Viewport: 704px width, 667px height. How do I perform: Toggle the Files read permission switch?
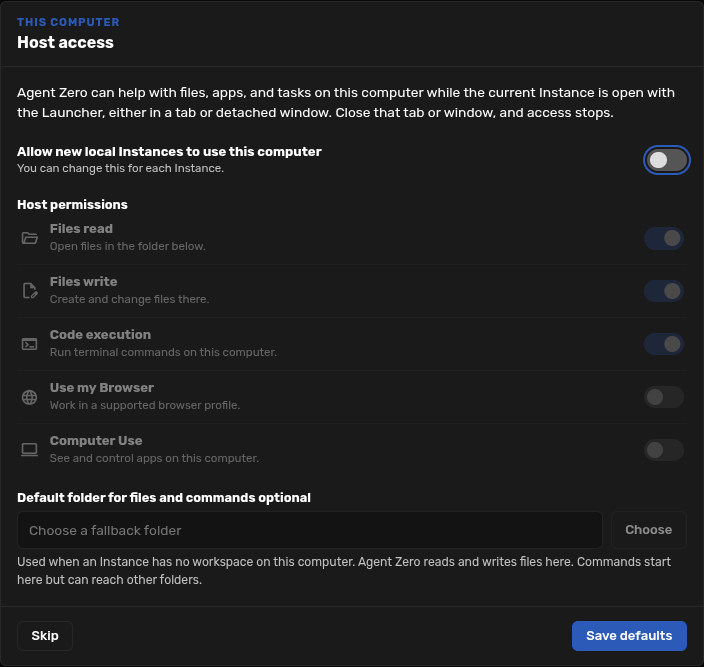pyautogui.click(x=664, y=238)
